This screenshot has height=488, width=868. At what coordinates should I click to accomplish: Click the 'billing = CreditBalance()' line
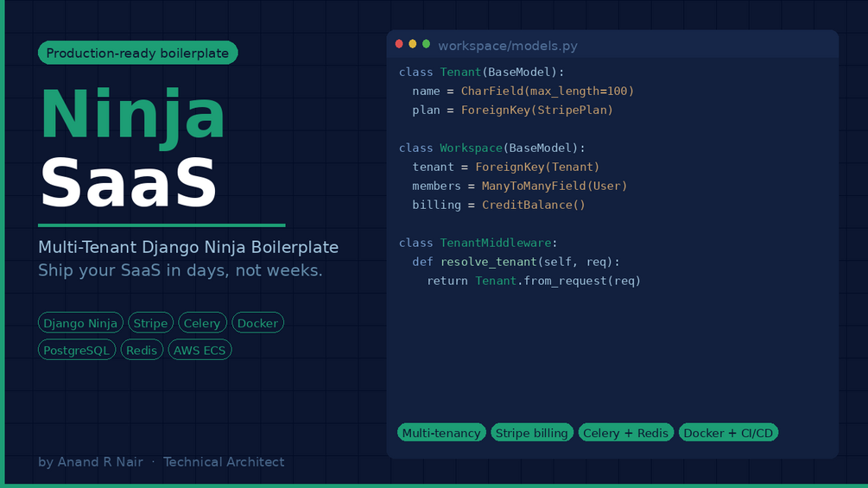pos(498,206)
